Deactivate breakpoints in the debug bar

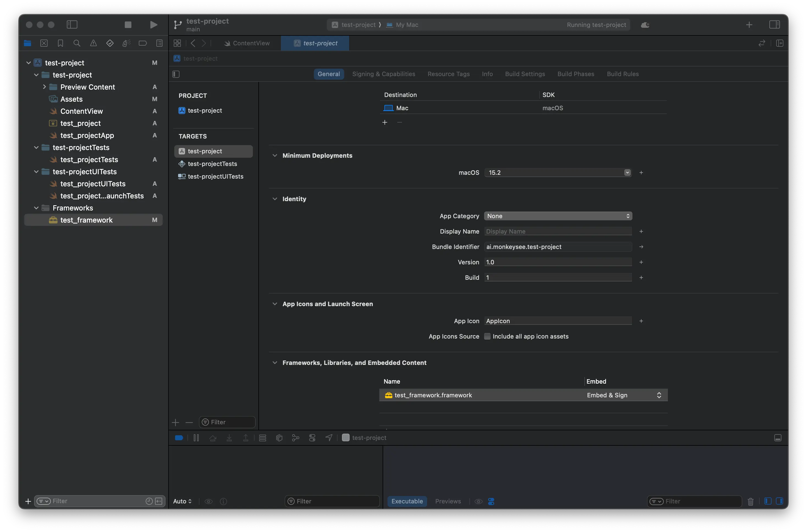click(x=179, y=438)
